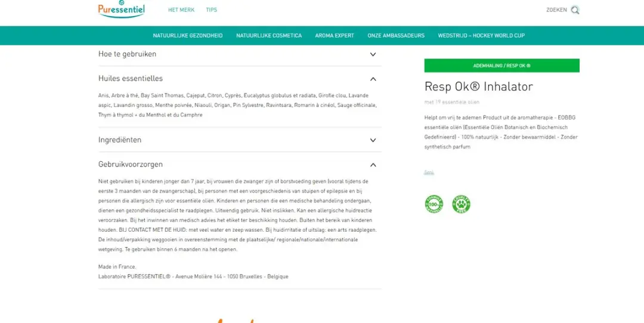Click the essential oils list starting with Anis
Screen dimensions: 644x323
tap(237, 105)
